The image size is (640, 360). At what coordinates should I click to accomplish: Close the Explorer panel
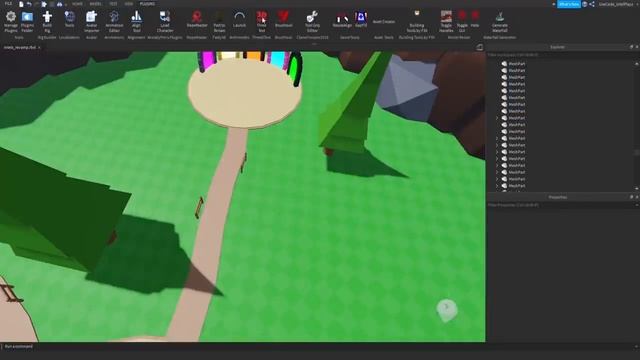pyautogui.click(x=637, y=47)
